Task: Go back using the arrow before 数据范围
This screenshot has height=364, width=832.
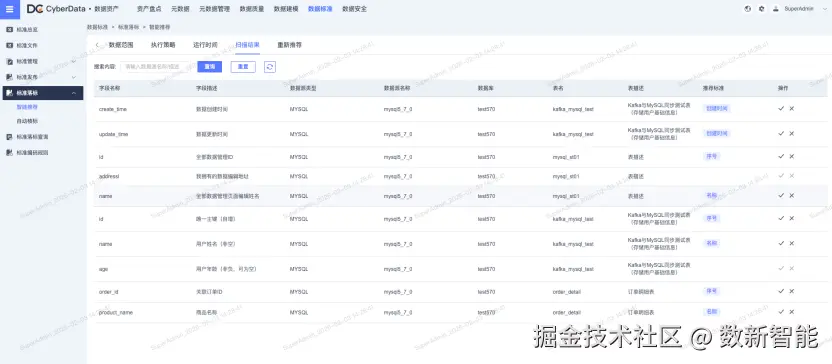Action: [x=97, y=45]
